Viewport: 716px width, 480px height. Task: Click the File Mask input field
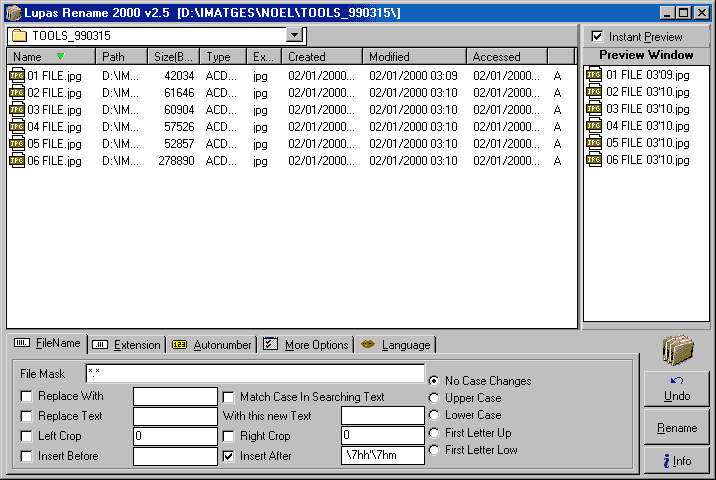255,373
